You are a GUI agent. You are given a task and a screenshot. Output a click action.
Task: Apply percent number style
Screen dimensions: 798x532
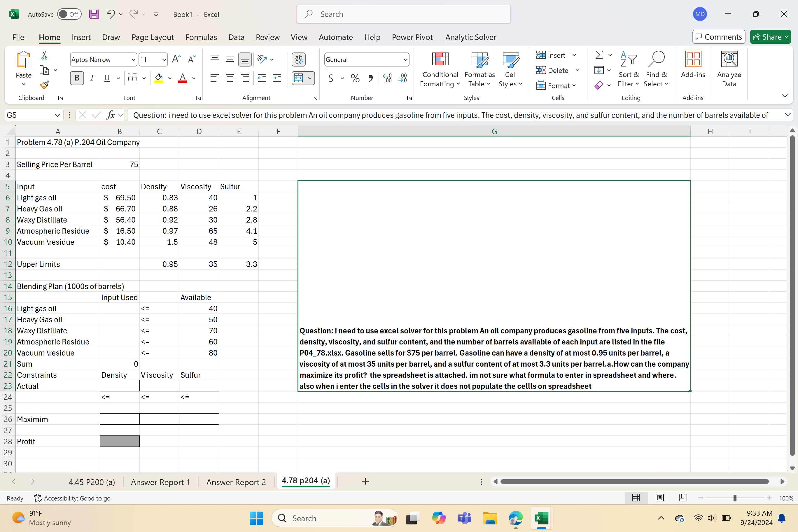point(355,78)
